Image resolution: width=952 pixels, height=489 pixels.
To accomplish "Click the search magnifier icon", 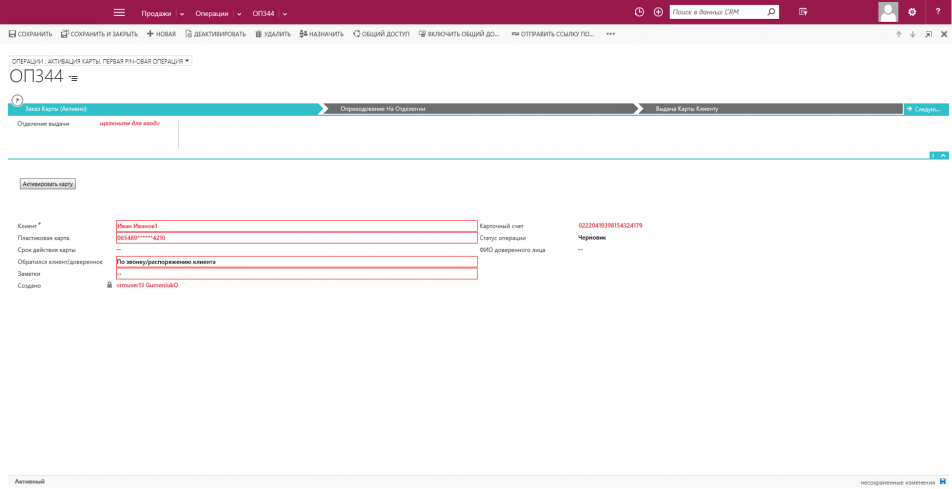I will click(x=771, y=12).
